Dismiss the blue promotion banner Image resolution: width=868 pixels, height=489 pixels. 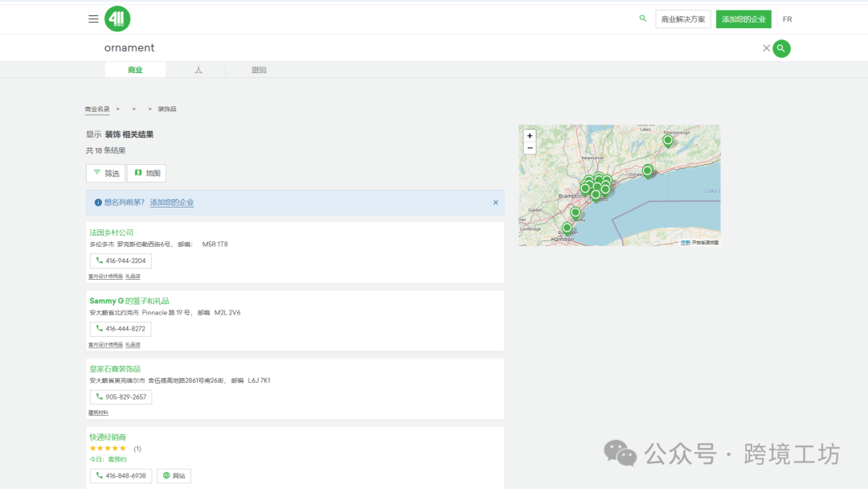[496, 203]
